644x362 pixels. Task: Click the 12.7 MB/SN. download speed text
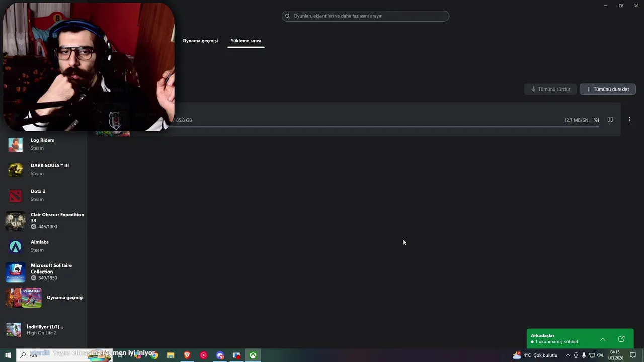pos(577,120)
